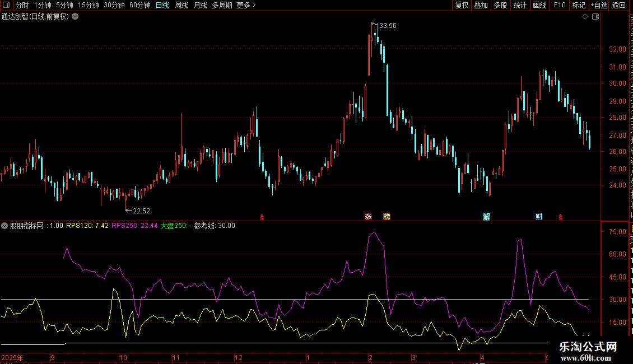Add to watchlist with +自选
The image size is (633, 364).
click(x=599, y=5)
